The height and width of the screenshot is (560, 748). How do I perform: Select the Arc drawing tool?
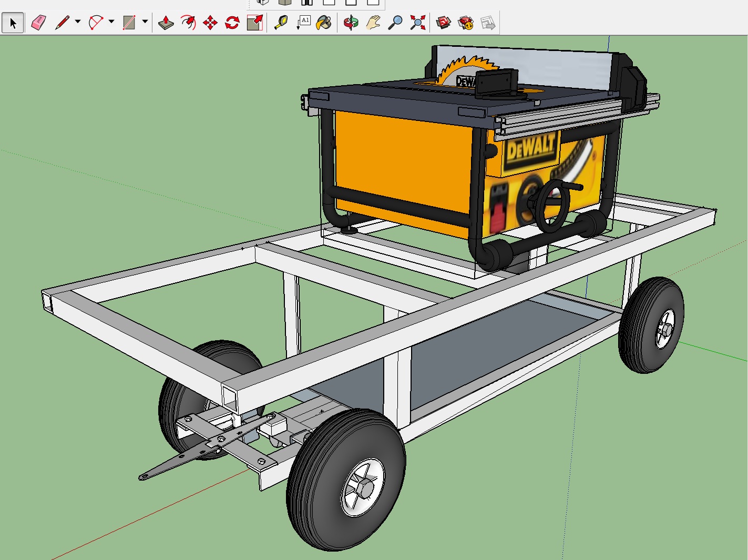[x=96, y=23]
